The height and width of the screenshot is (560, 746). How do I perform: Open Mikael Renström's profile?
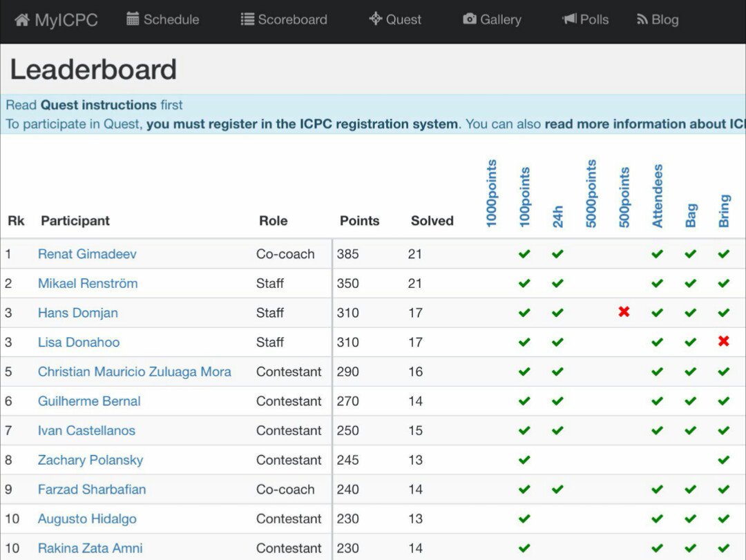tap(88, 283)
